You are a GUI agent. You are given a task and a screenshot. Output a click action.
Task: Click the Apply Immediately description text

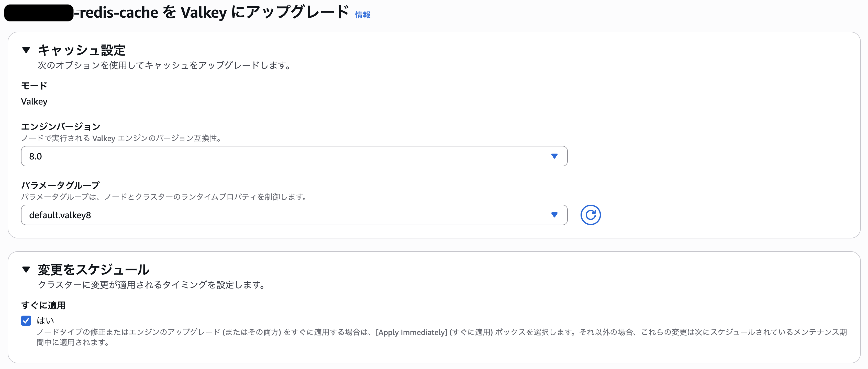click(x=441, y=337)
